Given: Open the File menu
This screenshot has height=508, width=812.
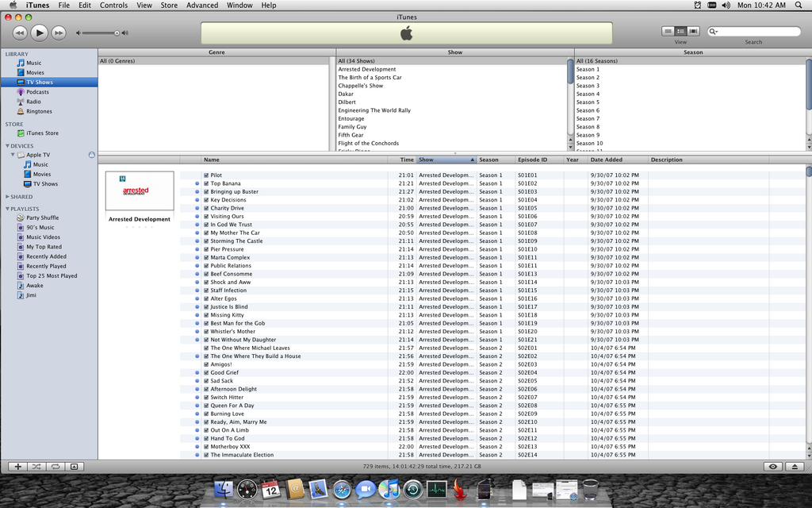Looking at the screenshot, I should pyautogui.click(x=63, y=6).
